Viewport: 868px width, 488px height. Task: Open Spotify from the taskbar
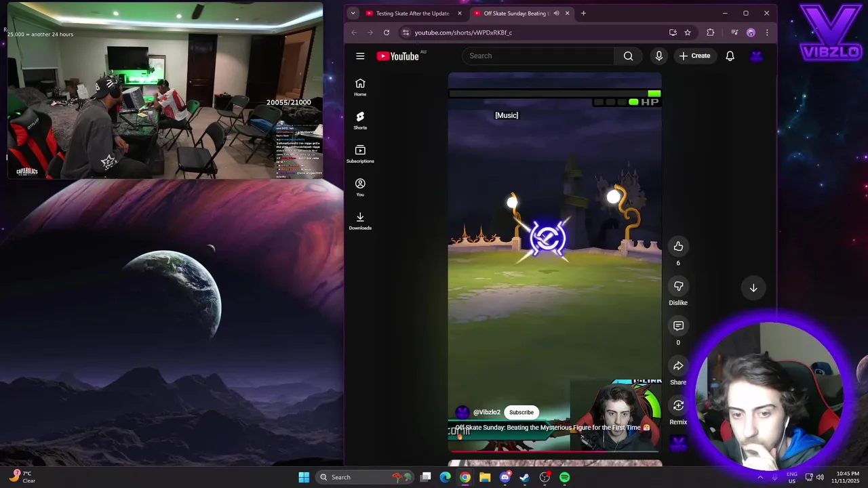pos(564,477)
